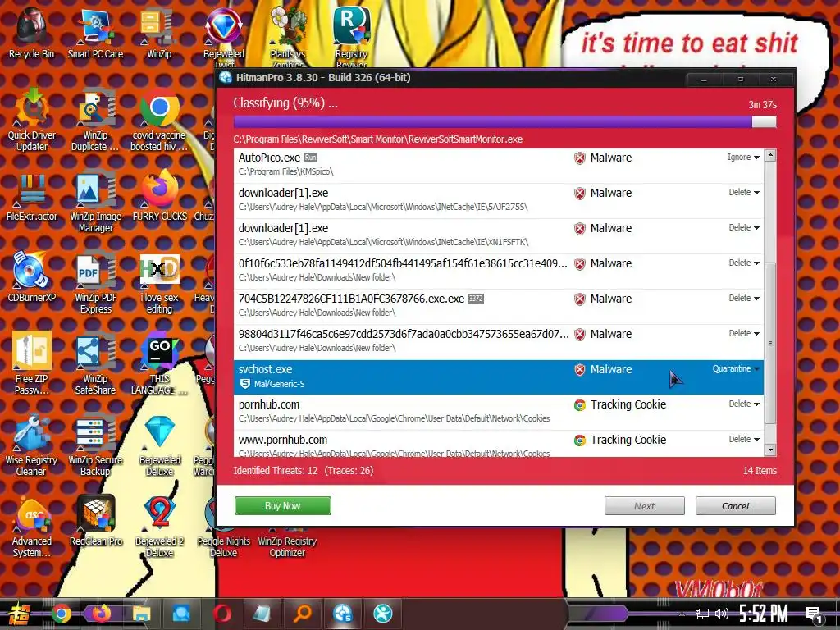This screenshot has height=630, width=840.
Task: Open Delete dropdown for XN1FSFTK downloader[1].exe
Action: tap(744, 228)
